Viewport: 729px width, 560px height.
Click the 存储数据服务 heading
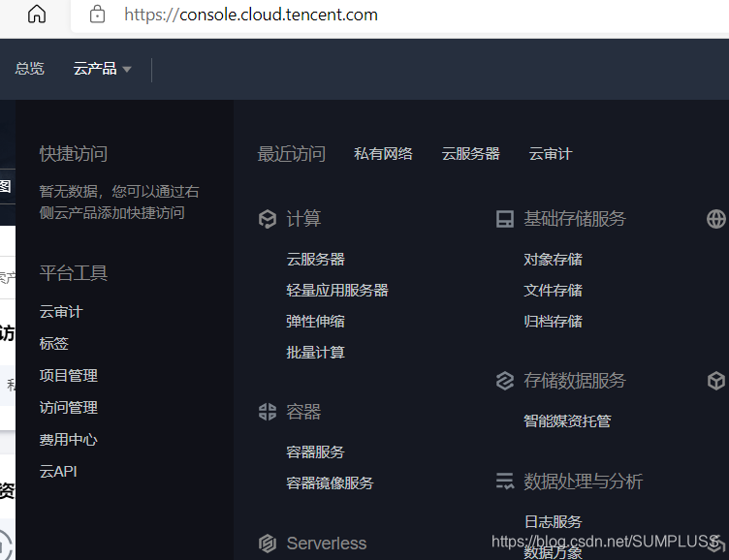point(575,381)
